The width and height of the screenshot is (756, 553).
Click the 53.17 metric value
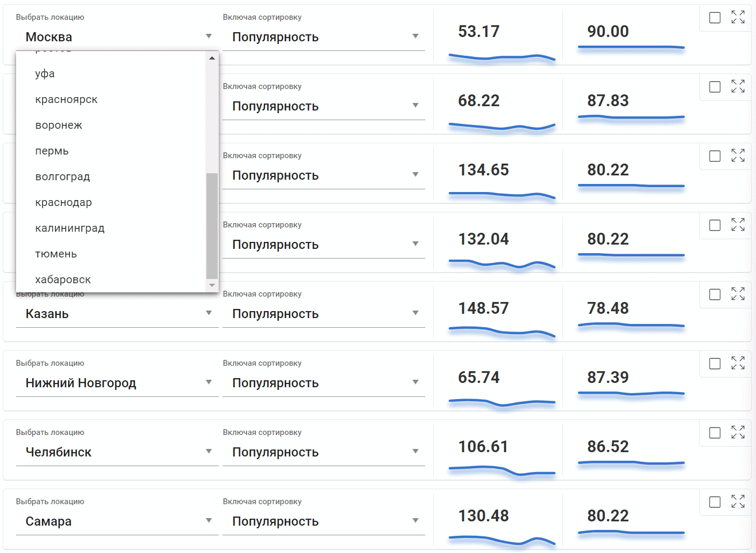click(x=478, y=32)
